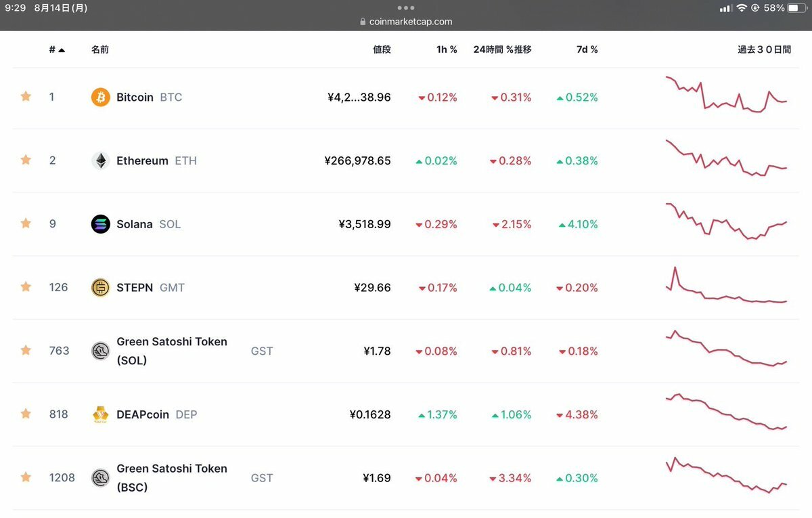Click DEAPcoin price ¥0.1628
The image size is (812, 518).
370,414
